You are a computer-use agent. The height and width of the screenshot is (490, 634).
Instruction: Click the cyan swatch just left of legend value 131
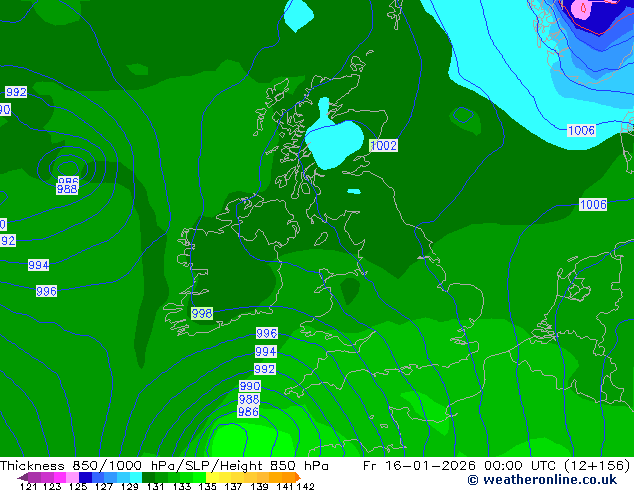point(136,477)
